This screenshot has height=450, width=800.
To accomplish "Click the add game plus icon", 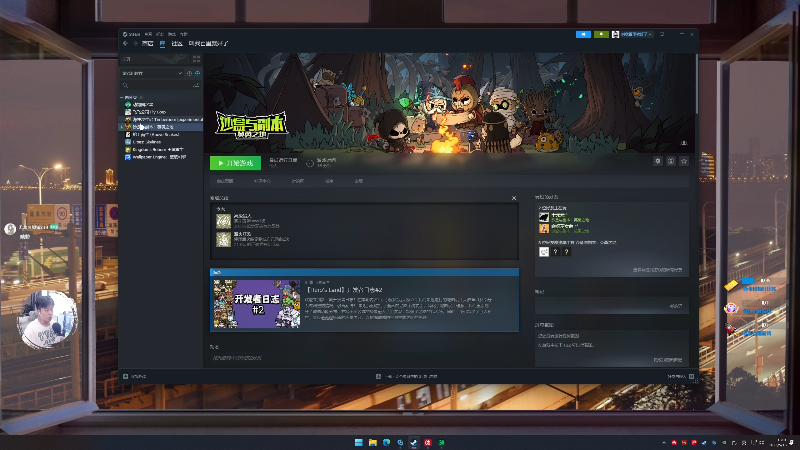I will pyautogui.click(x=126, y=377).
